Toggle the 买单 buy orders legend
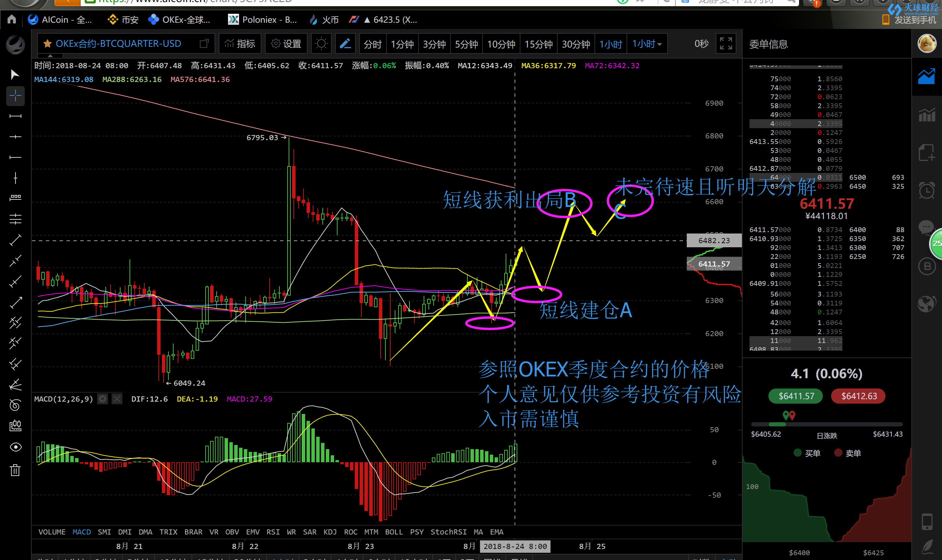This screenshot has width=942, height=560. [x=807, y=453]
